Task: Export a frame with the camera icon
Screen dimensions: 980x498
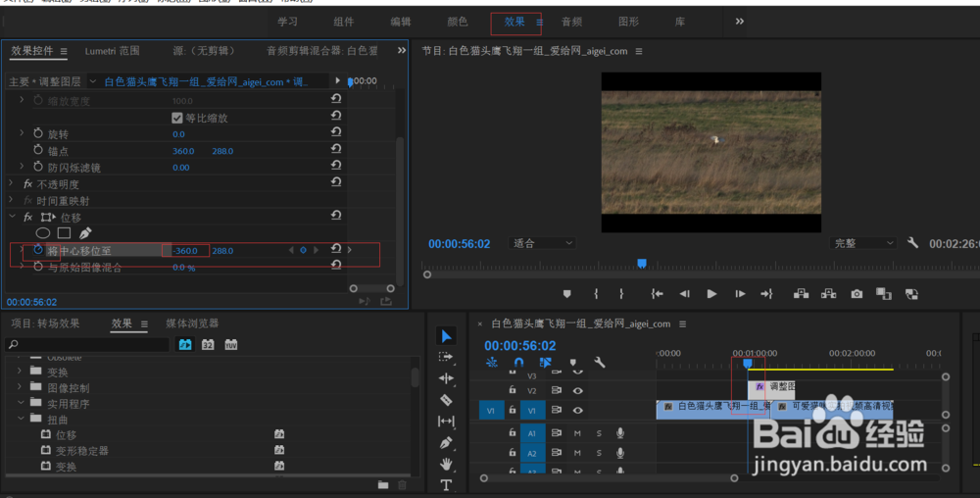Action: (x=857, y=294)
